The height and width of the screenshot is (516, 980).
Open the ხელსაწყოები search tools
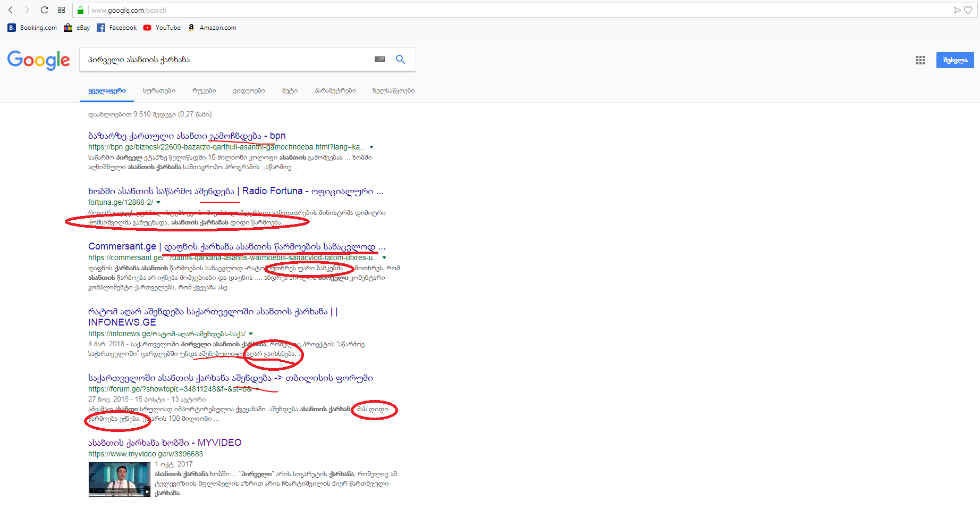[x=394, y=91]
